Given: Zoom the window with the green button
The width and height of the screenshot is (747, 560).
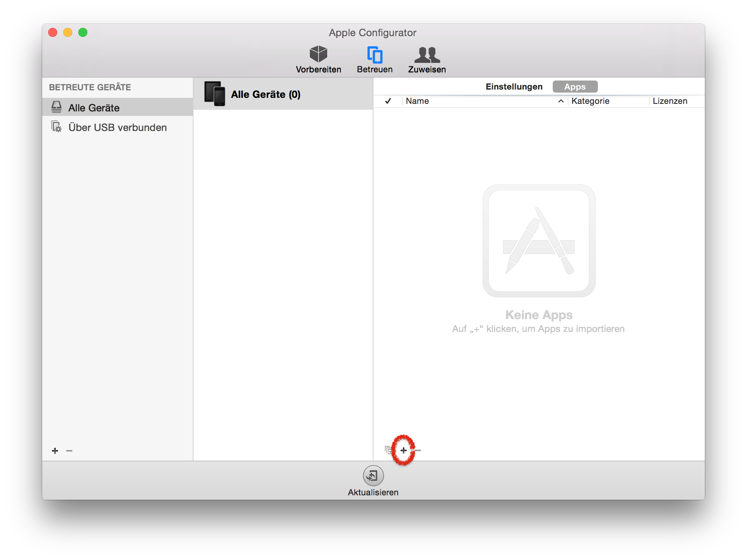Looking at the screenshot, I should coord(83,33).
